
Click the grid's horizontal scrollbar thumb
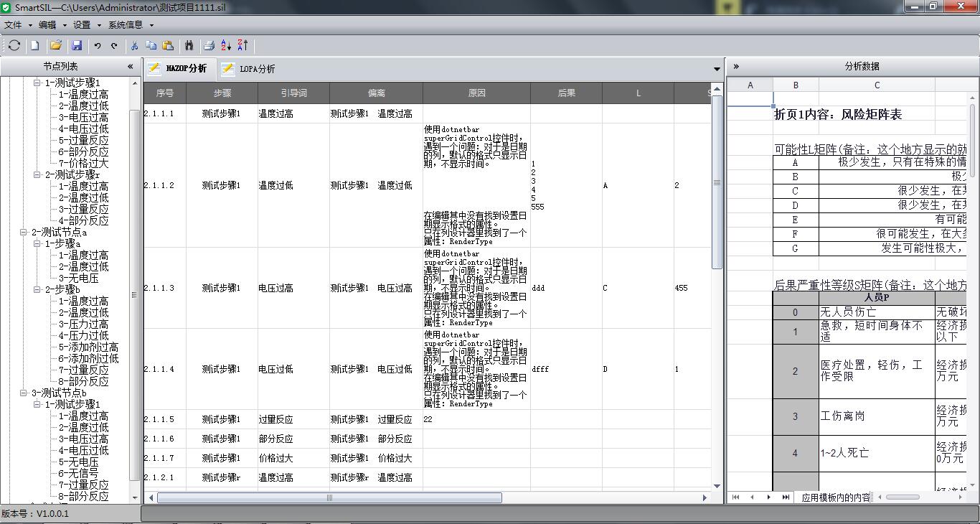(x=329, y=497)
